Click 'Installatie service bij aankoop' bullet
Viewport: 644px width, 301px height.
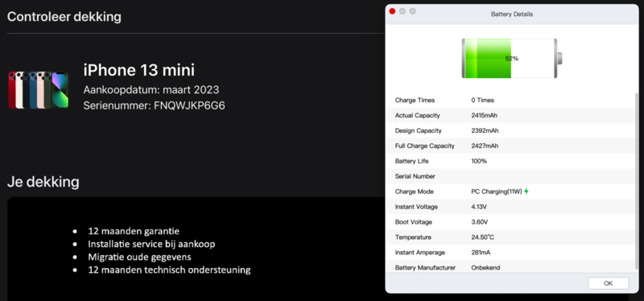151,245
